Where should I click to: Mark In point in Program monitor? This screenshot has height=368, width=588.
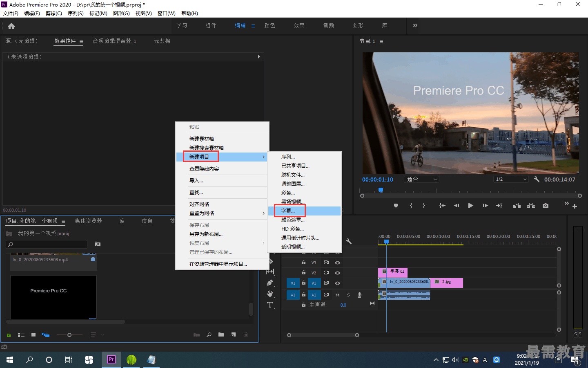point(411,206)
